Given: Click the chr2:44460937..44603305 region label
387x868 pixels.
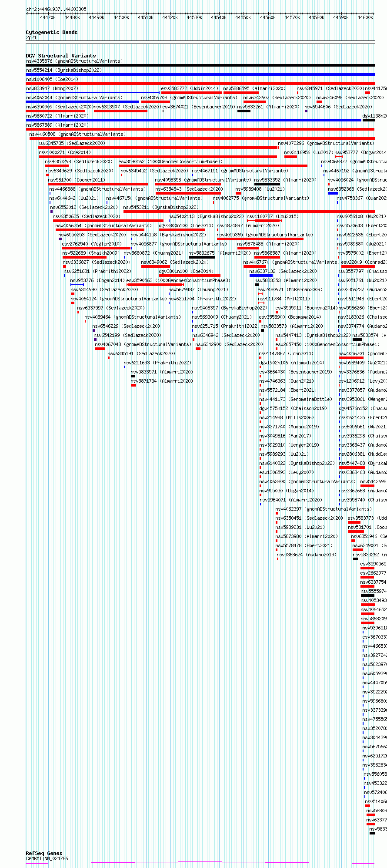Looking at the screenshot, I should point(56,9).
